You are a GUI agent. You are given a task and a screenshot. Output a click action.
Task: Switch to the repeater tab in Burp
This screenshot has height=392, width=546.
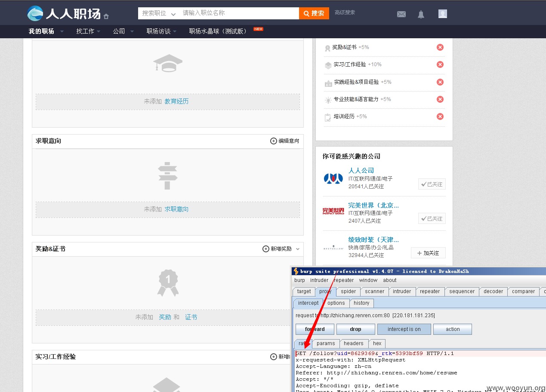click(x=430, y=291)
